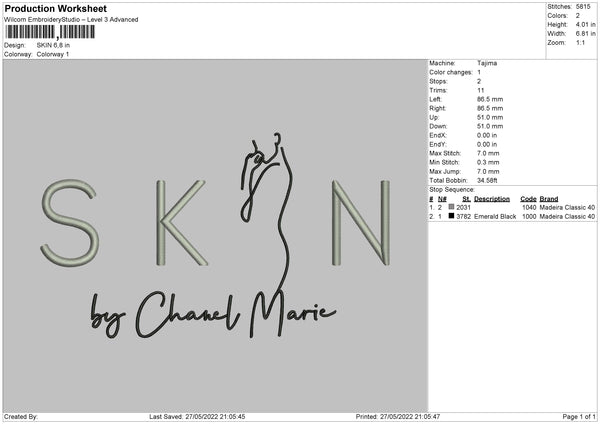Screen dimensions: 600x424
Task: Click the Brand column header
Action: [549, 199]
